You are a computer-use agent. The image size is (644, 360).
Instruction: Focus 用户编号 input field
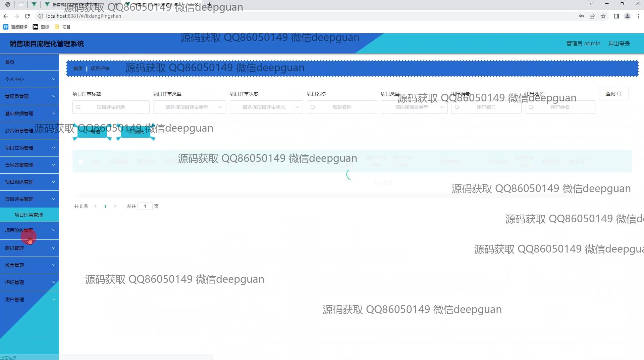click(486, 107)
